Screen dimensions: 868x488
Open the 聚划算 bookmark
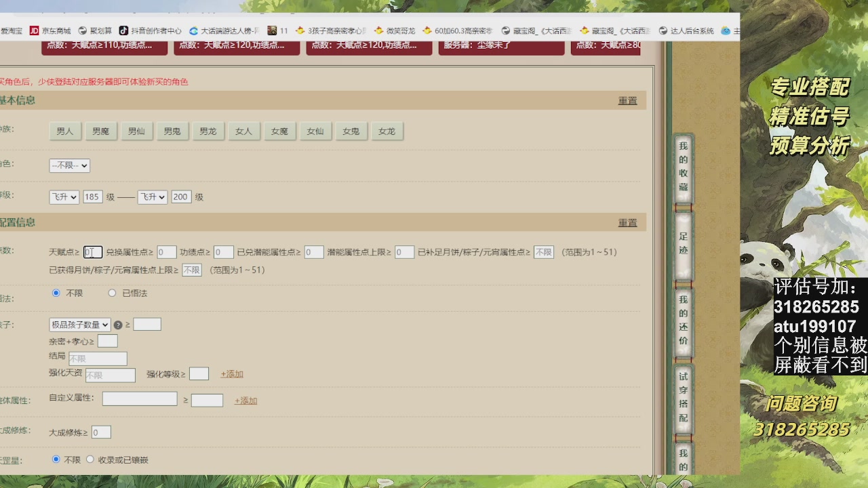point(95,30)
